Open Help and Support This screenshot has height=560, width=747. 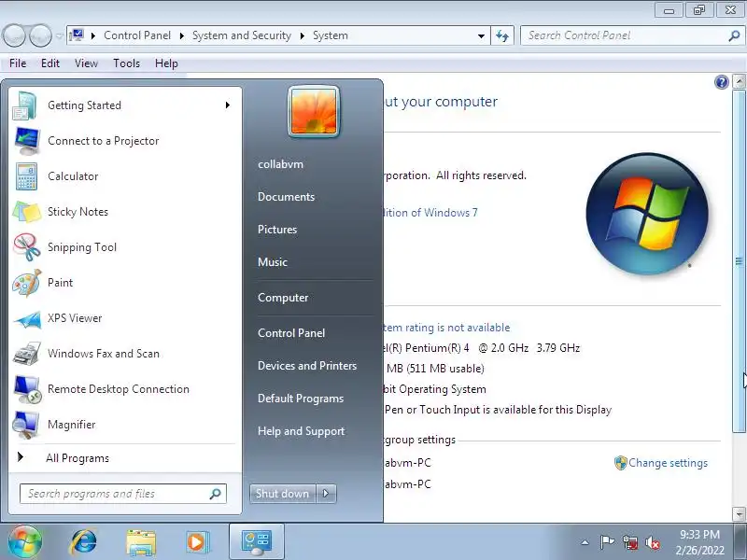coord(301,431)
